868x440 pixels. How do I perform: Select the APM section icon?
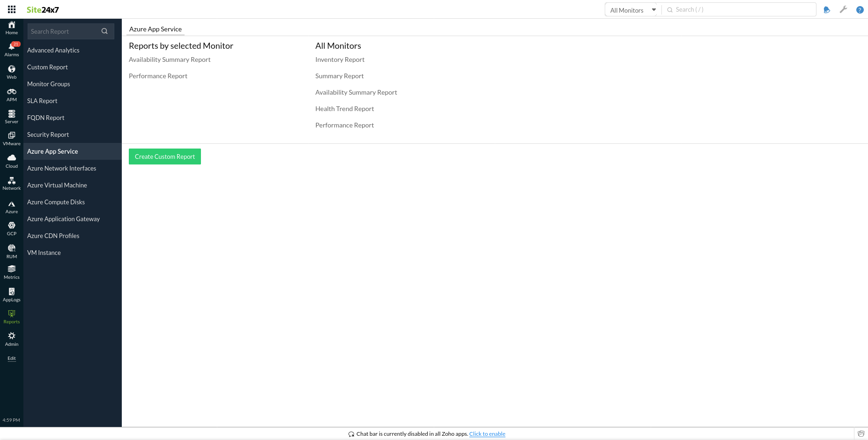pos(11,94)
